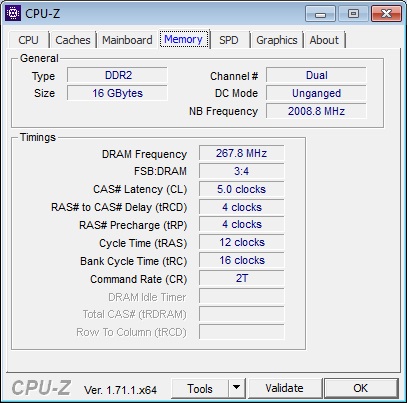The width and height of the screenshot is (407, 403).
Task: Click the empty Total CAS# (tRDRAM) field
Action: [242, 314]
